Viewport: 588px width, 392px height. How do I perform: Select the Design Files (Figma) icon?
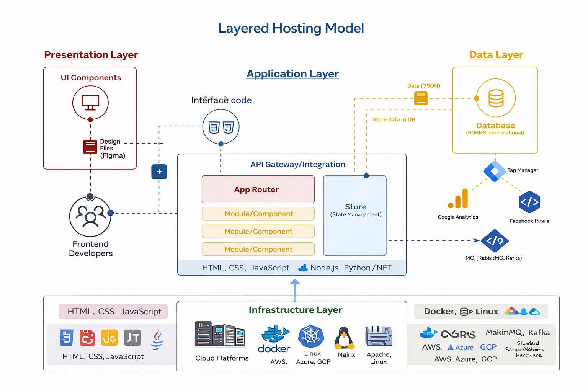90,147
